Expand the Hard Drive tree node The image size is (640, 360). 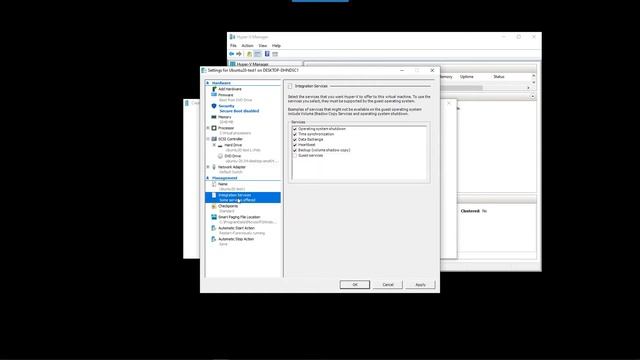point(214,145)
